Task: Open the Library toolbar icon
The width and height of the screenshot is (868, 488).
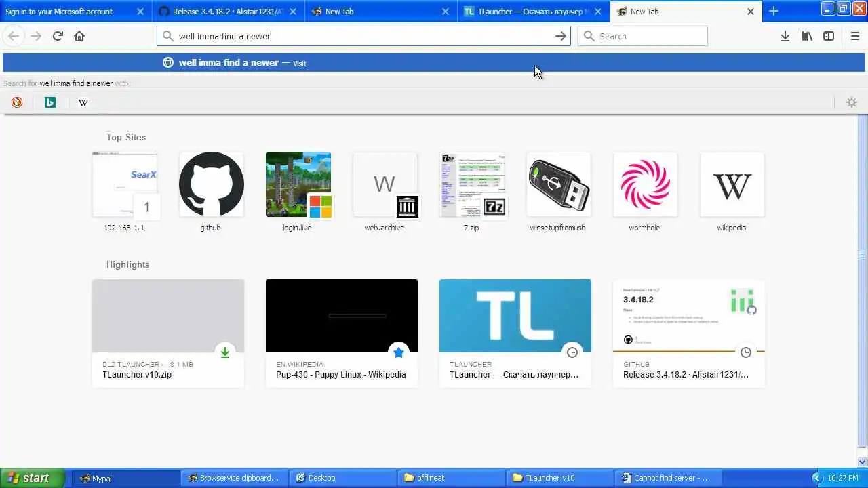Action: point(807,36)
